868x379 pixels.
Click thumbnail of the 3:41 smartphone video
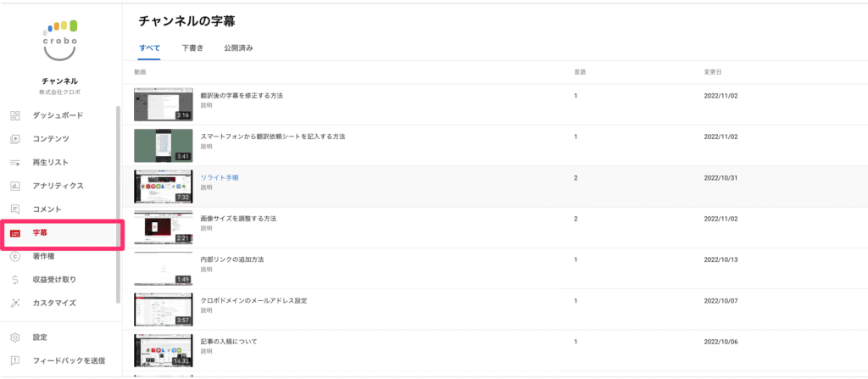click(163, 145)
